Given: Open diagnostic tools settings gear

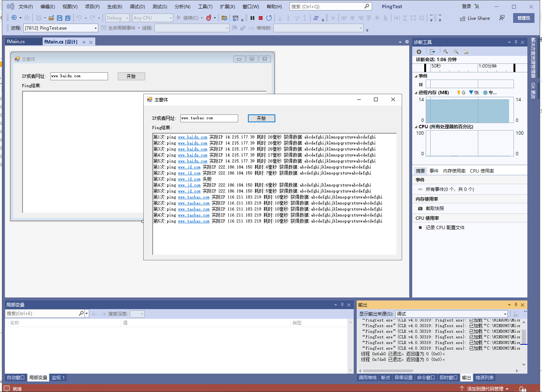Looking at the screenshot, I should [419, 52].
